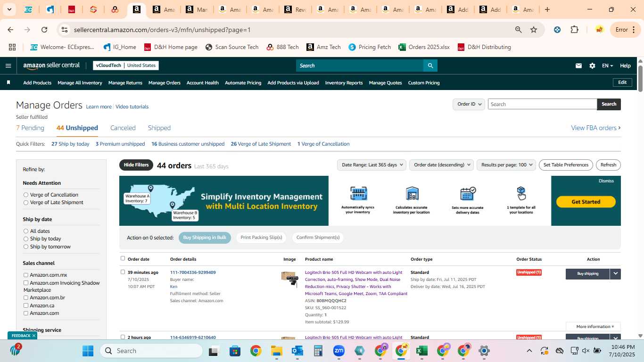The width and height of the screenshot is (644, 362).
Task: Check the Amazon.com.mx sales channel
Action: click(x=26, y=275)
